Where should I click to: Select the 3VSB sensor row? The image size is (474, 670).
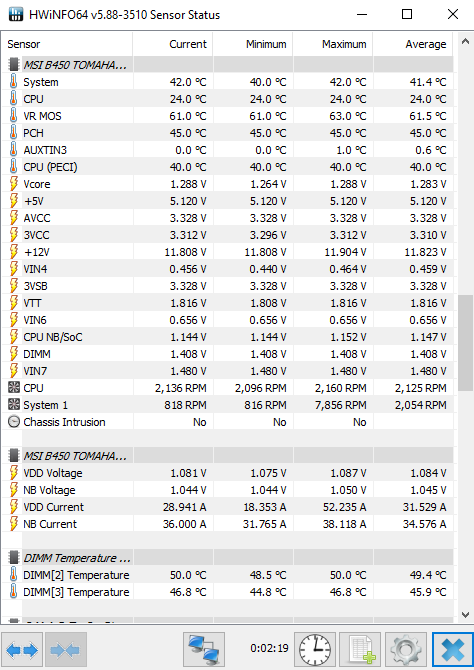227,286
